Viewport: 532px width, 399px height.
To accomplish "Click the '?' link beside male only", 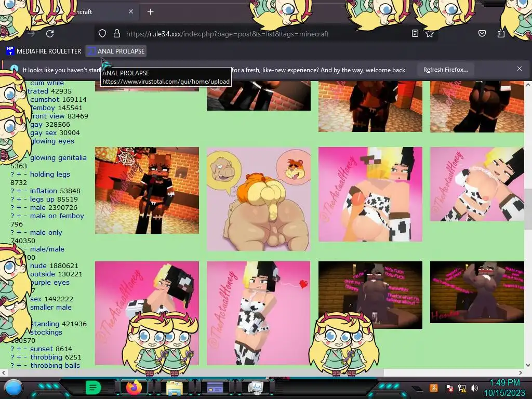I will click(12, 233).
